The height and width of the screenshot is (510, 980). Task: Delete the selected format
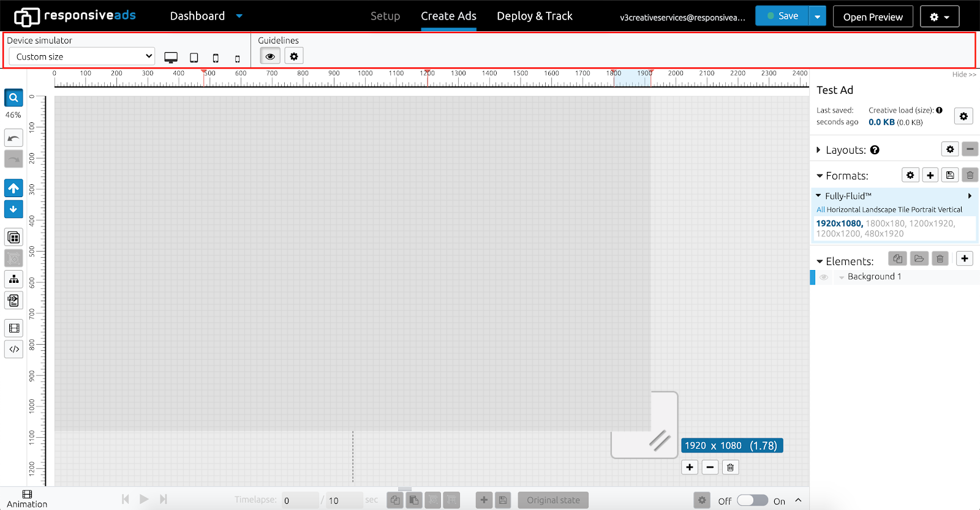[x=970, y=175]
